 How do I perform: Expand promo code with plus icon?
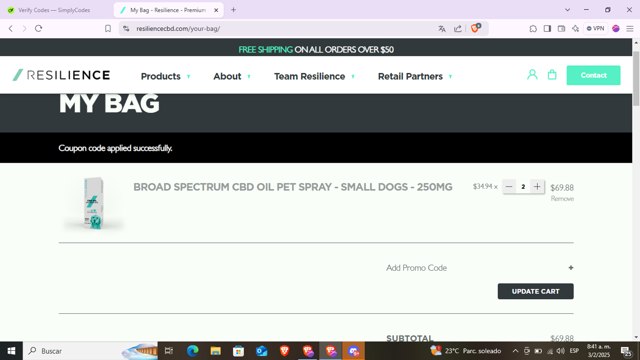(571, 268)
